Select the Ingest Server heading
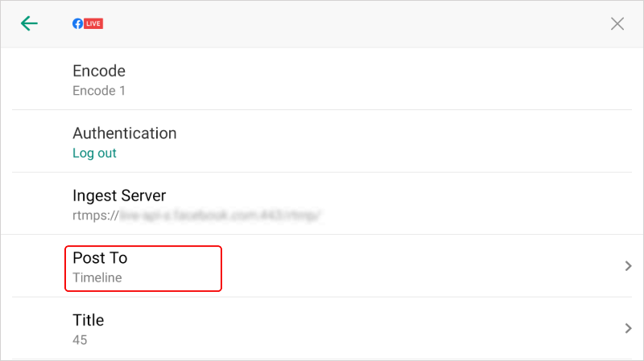 pyautogui.click(x=119, y=195)
